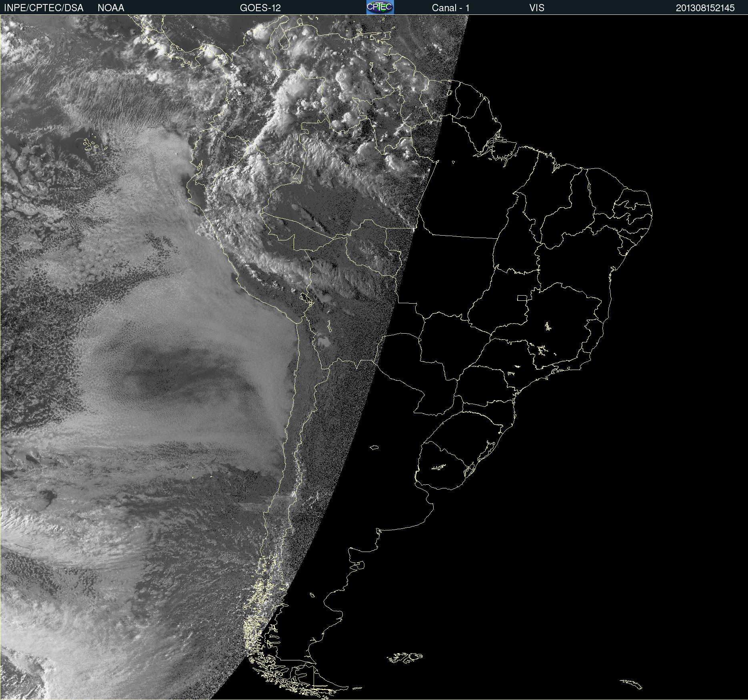The height and width of the screenshot is (700, 748).
Task: Click the CPTEC logo in header
Action: [x=380, y=7]
